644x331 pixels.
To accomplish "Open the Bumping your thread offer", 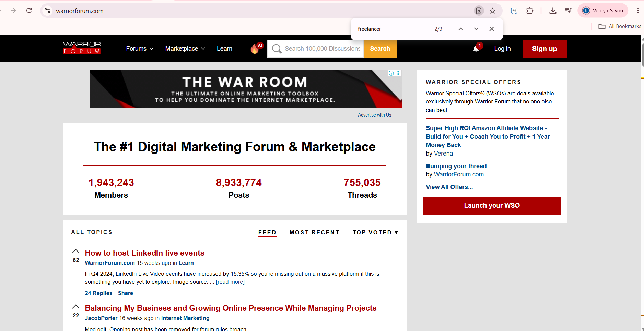I will (x=456, y=166).
